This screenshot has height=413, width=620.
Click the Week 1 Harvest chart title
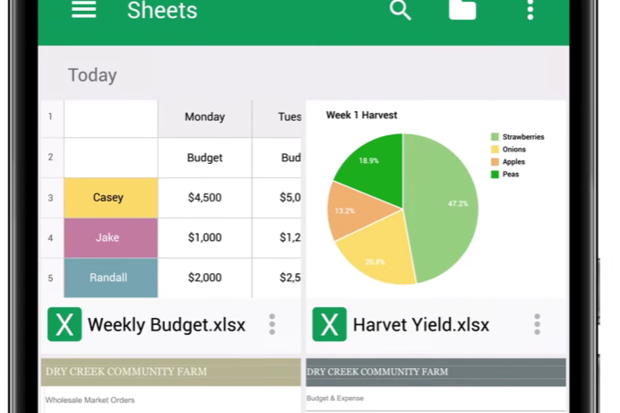361,115
